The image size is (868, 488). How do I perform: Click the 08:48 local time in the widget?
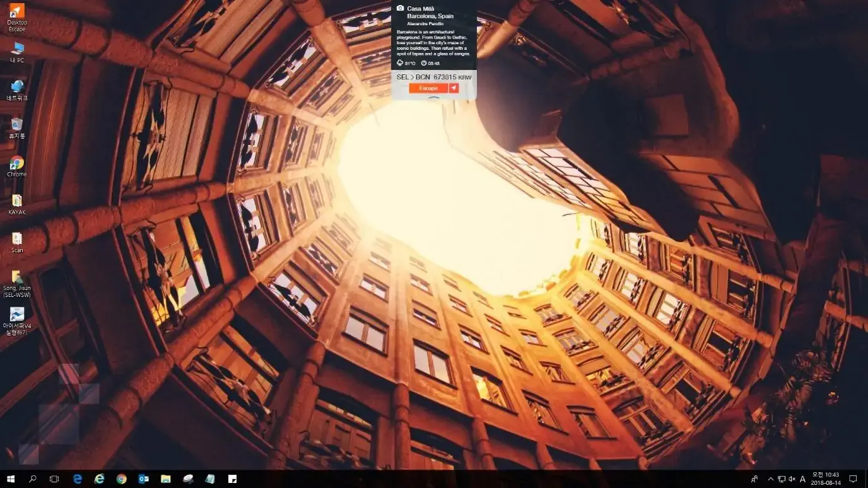tap(430, 63)
